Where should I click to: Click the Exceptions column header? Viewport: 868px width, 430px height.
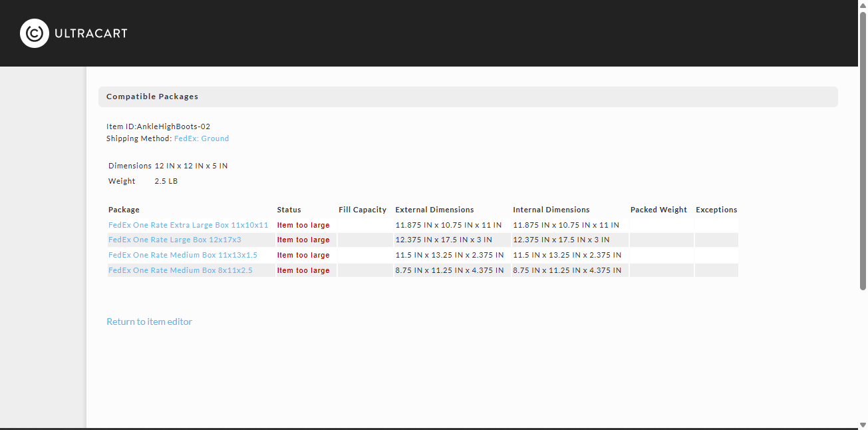[x=716, y=210]
